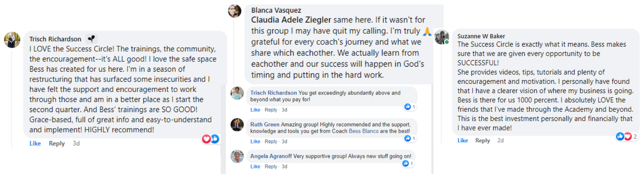This screenshot has height=179, width=644.
Task: Click the 3d timestamp on Trisch's long comment
Action: (x=76, y=143)
